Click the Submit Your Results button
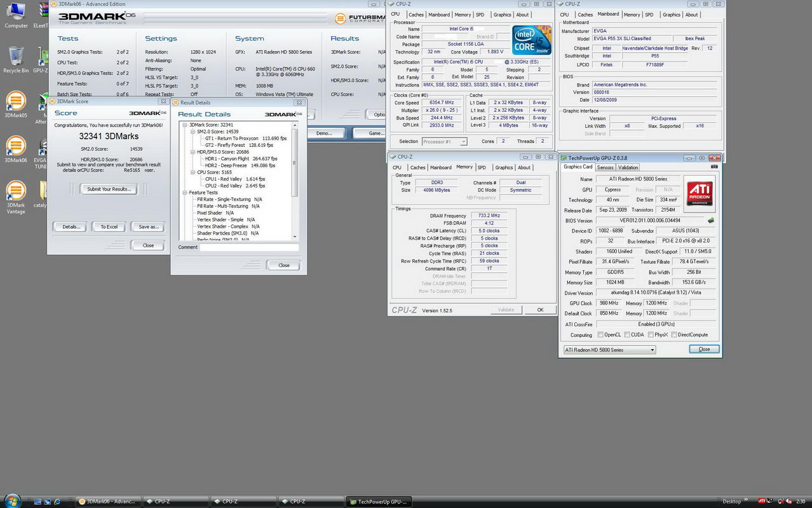 [x=109, y=189]
